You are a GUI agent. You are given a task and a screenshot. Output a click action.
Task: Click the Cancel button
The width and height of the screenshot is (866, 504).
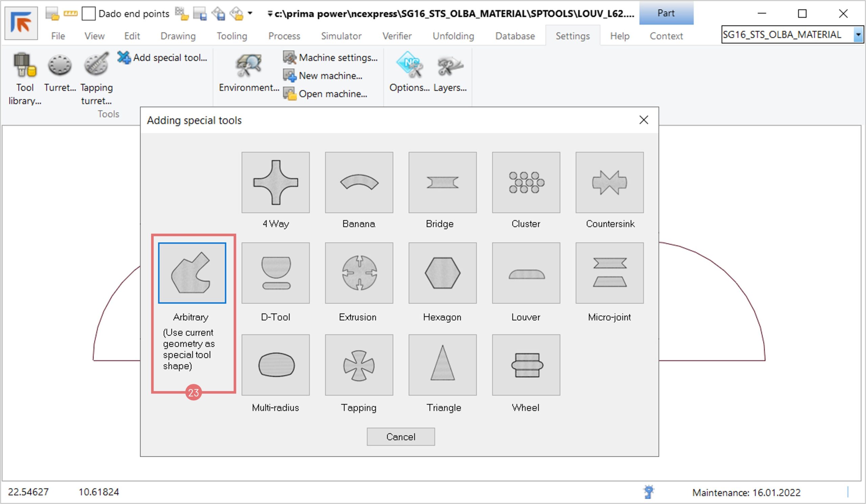point(400,437)
